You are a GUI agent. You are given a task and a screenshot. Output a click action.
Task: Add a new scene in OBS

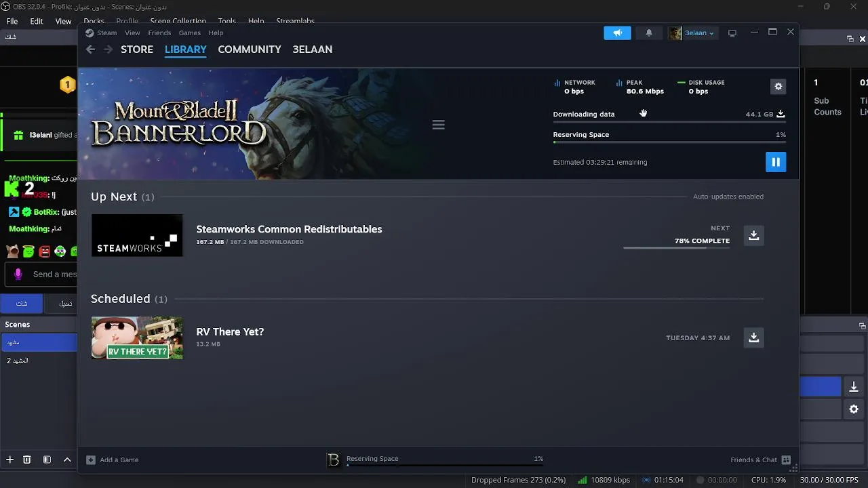pos(10,460)
